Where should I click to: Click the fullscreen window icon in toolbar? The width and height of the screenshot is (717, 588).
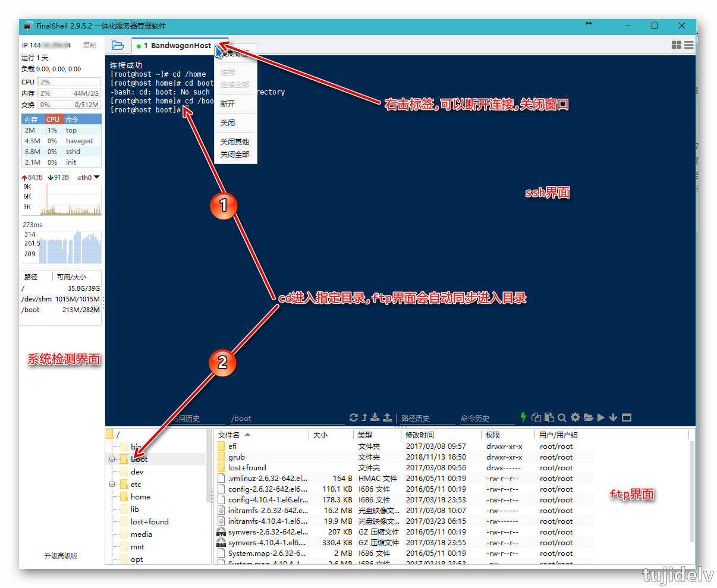[627, 417]
